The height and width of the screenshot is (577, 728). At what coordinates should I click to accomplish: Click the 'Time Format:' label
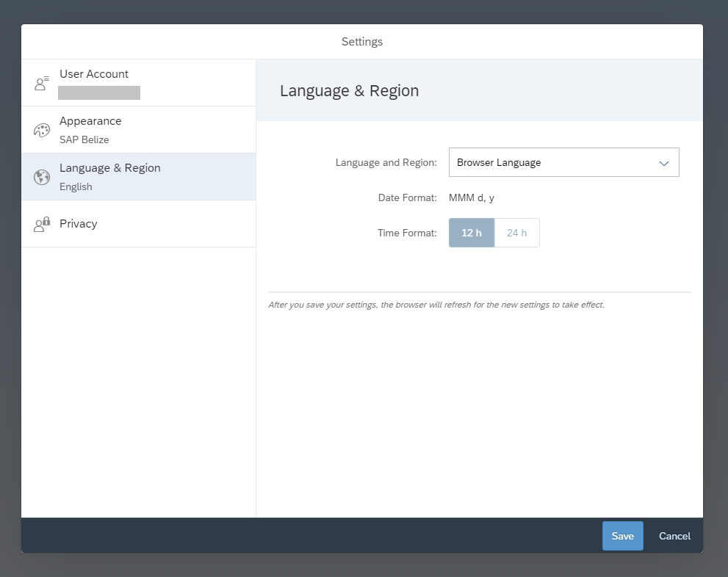pyautogui.click(x=407, y=233)
